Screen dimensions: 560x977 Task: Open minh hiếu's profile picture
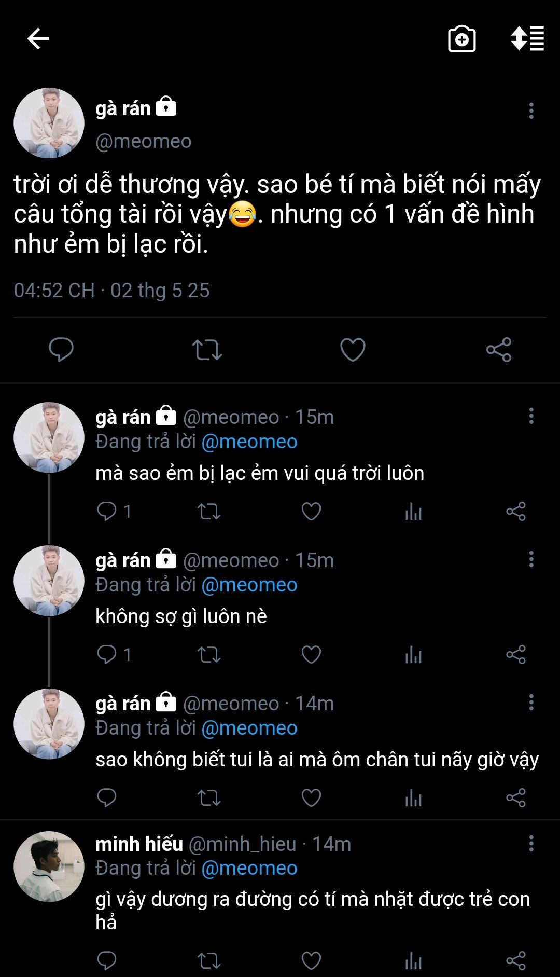click(49, 866)
